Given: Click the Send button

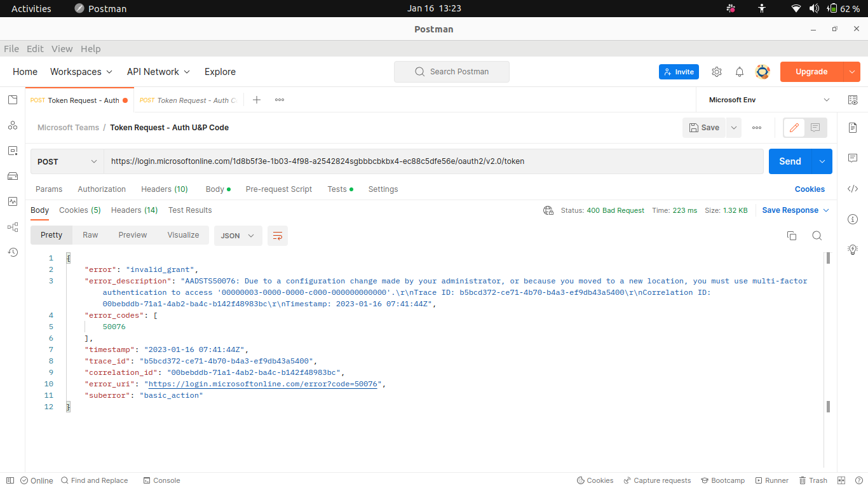Looking at the screenshot, I should click(x=790, y=161).
